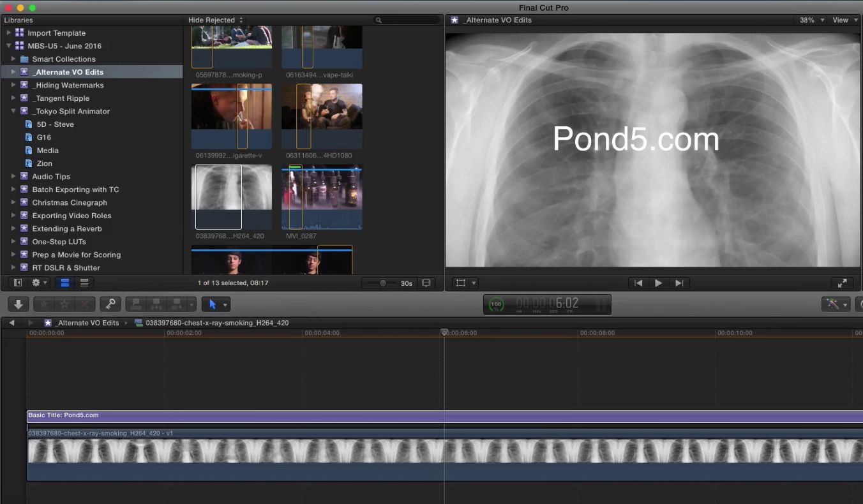Viewport: 863px width, 504px height.
Task: Click the Connect clip to primary storyline button
Action: coord(135,304)
